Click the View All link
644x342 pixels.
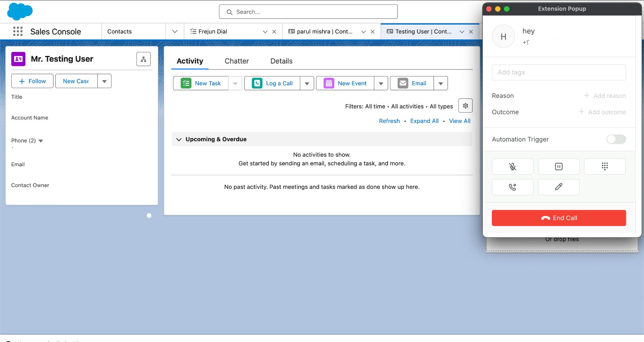click(460, 121)
